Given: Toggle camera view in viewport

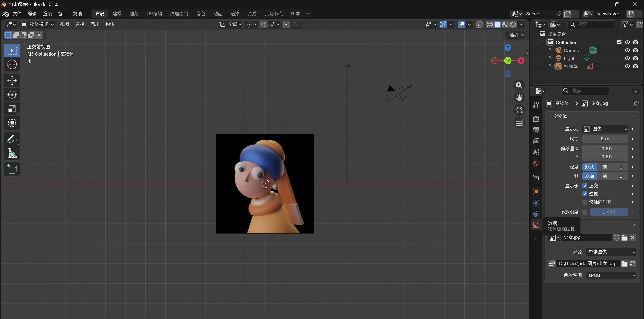Looking at the screenshot, I should (519, 110).
